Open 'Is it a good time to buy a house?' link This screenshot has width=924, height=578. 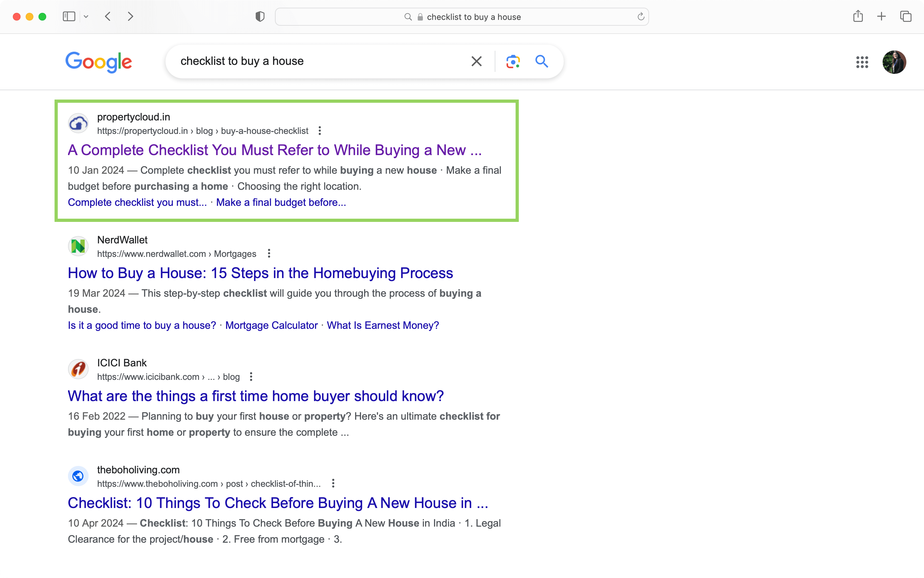[142, 325]
